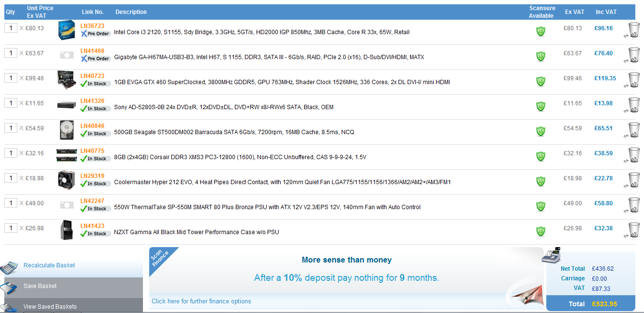Click the Inc VAT column header

coord(606,12)
